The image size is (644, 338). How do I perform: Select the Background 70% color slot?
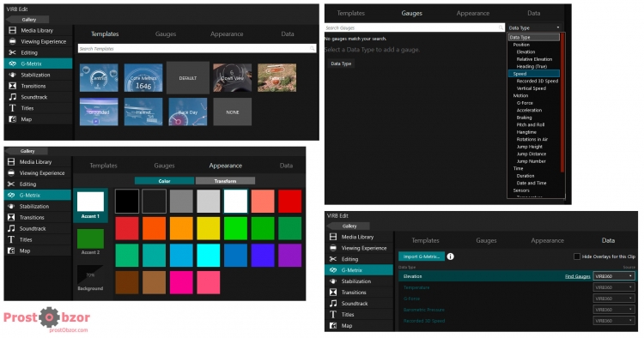tap(90, 278)
